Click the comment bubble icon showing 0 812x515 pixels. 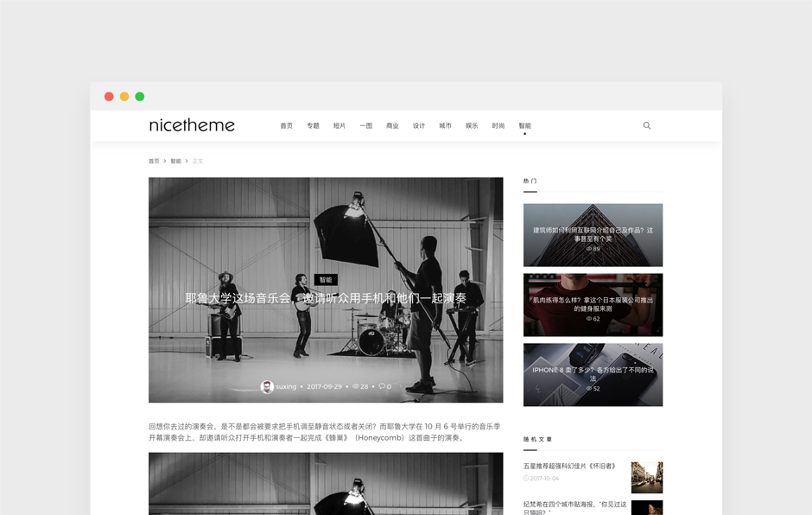382,386
